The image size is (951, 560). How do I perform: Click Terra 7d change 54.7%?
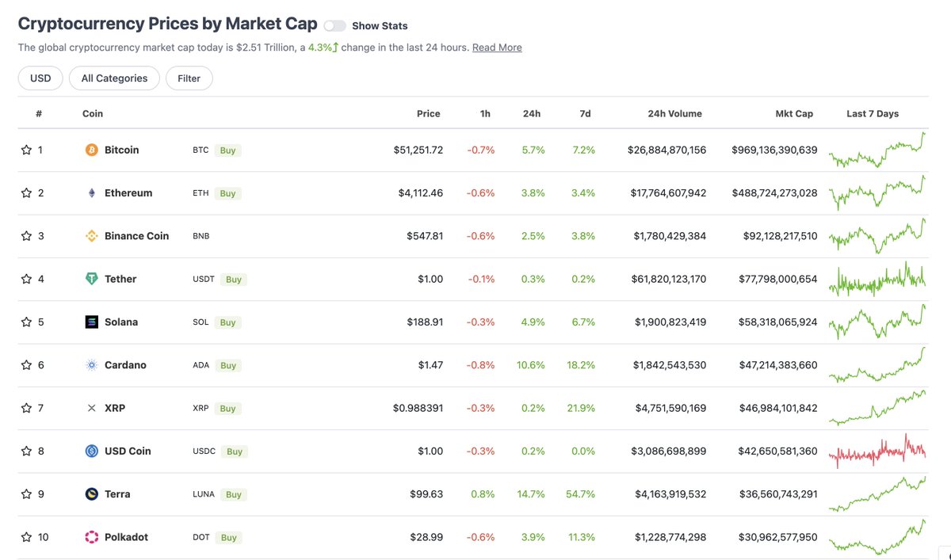point(580,494)
